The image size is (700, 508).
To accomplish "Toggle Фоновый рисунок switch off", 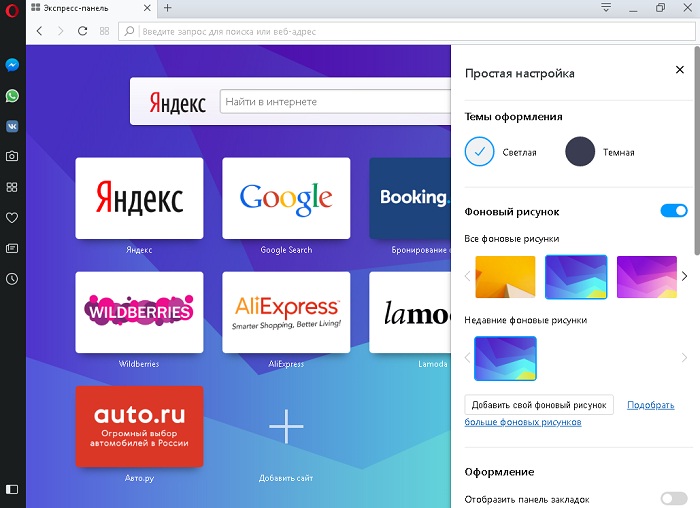I will [x=674, y=211].
